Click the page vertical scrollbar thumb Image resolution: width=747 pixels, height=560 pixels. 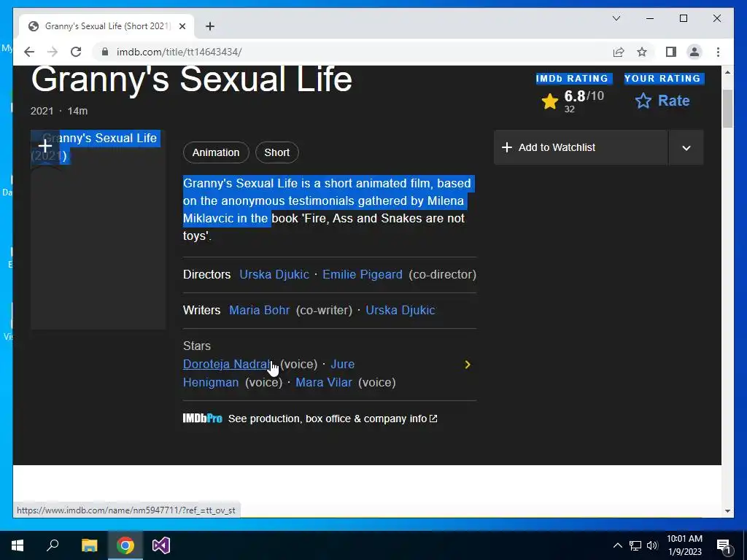pos(727,109)
